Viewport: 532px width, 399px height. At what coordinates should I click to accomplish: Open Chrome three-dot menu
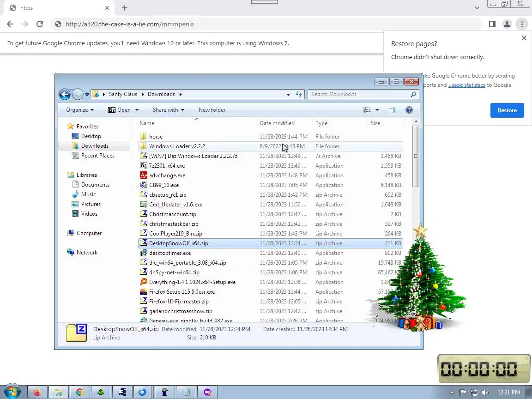pos(522,24)
